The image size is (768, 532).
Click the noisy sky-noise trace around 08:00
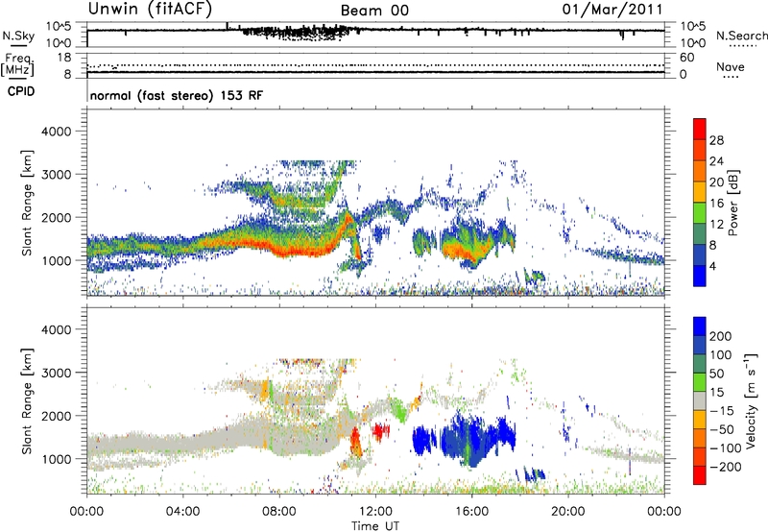pyautogui.click(x=299, y=33)
